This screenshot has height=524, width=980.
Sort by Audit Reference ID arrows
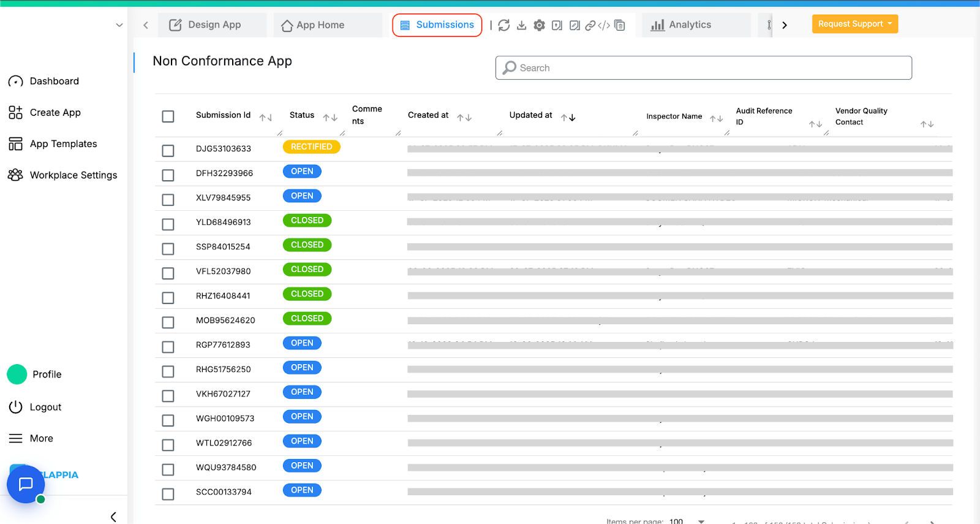point(815,124)
